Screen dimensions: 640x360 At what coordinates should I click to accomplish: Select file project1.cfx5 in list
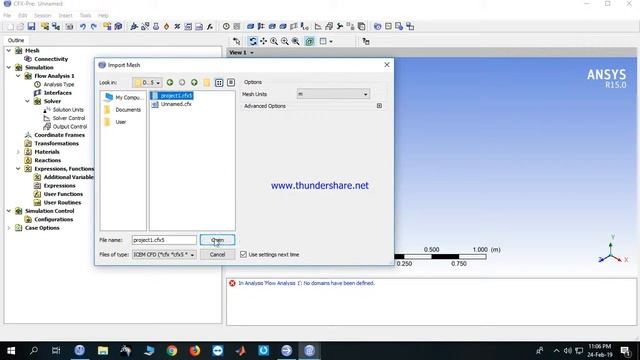[172, 96]
